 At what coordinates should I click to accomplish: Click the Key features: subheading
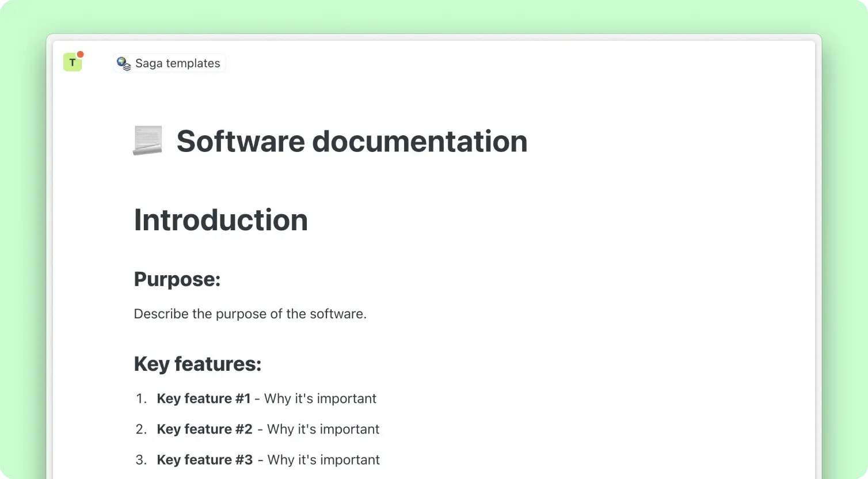tap(197, 364)
